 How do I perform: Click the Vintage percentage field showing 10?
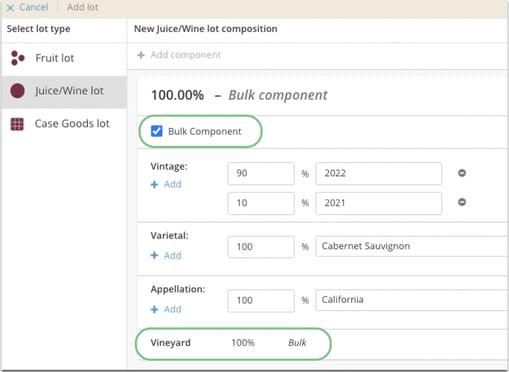point(261,203)
